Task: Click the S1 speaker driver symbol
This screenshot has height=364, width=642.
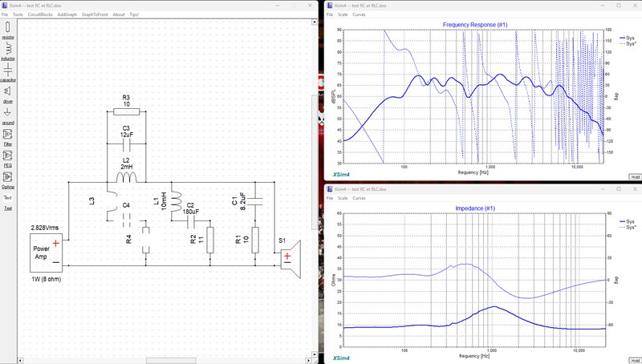Action: click(291, 259)
